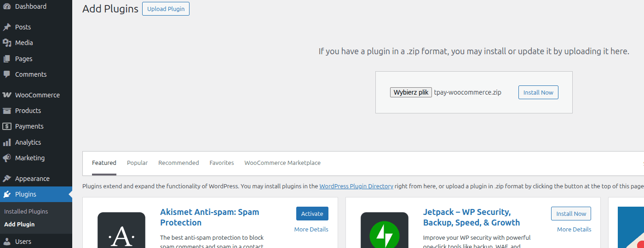Click the Comments speech bubble icon
Image resolution: width=644 pixels, height=248 pixels.
(7, 74)
